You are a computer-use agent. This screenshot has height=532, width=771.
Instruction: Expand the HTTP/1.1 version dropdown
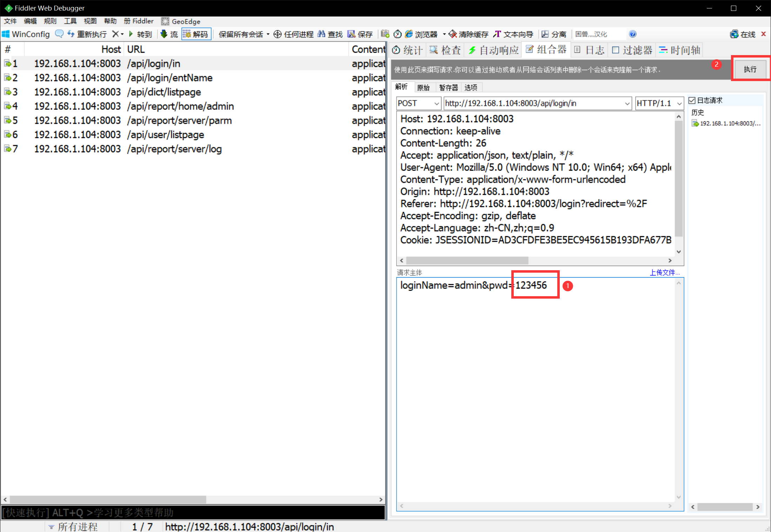(x=679, y=104)
